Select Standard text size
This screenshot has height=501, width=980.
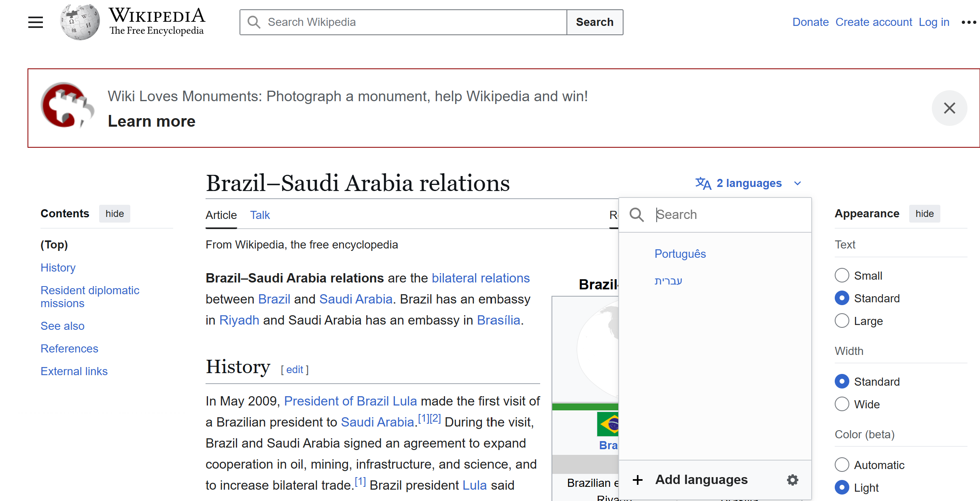842,298
